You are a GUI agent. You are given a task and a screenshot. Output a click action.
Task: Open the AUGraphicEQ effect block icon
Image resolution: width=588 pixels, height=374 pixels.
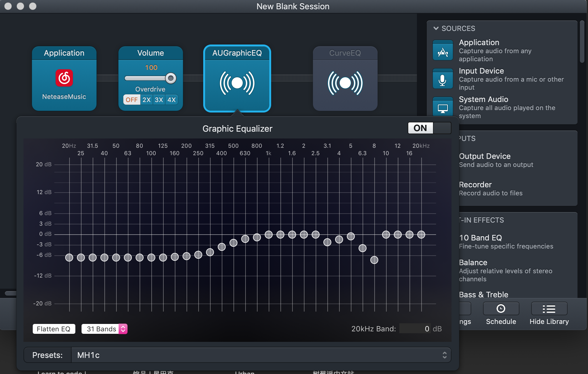click(237, 83)
